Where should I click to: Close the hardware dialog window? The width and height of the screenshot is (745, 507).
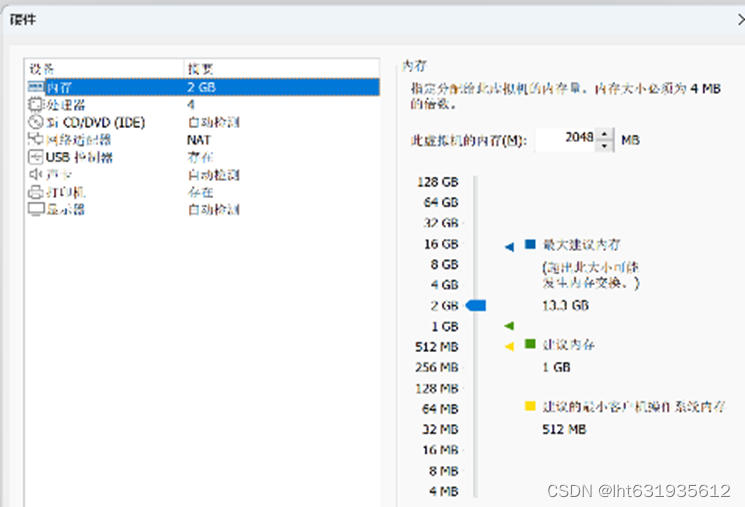pos(740,19)
